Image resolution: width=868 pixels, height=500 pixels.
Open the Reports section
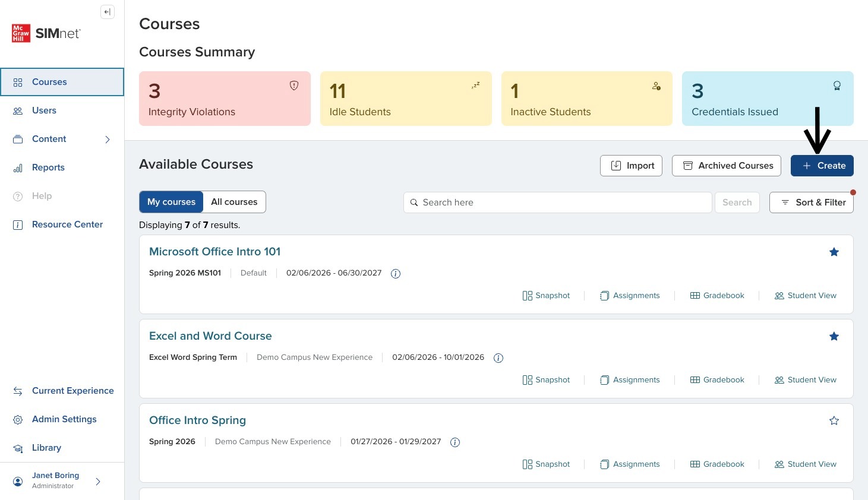(x=62, y=167)
